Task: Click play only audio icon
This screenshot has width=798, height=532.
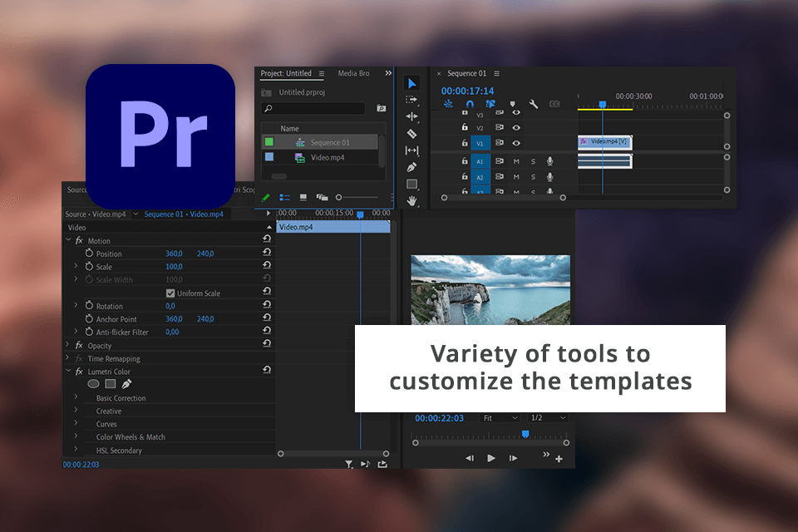Action: point(366,465)
